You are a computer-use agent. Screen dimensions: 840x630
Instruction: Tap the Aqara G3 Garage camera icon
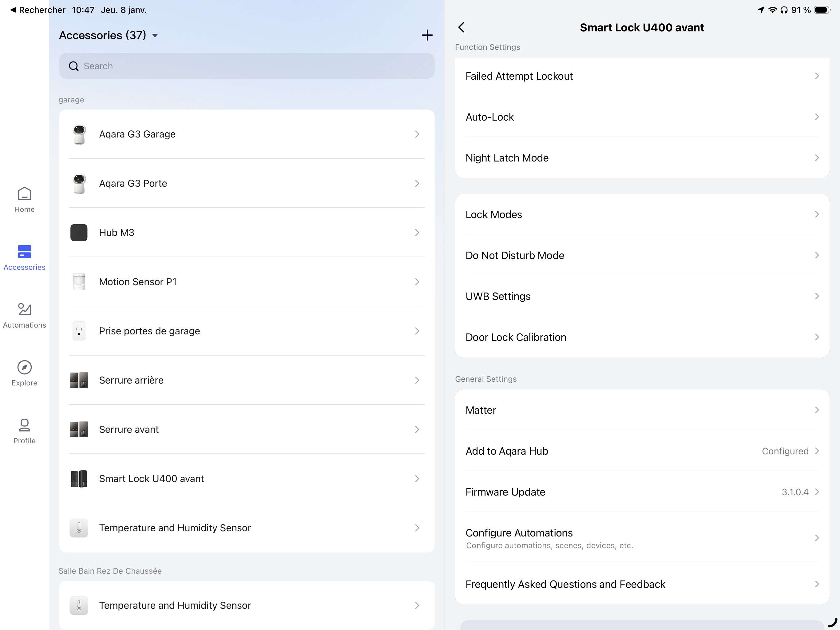79,134
